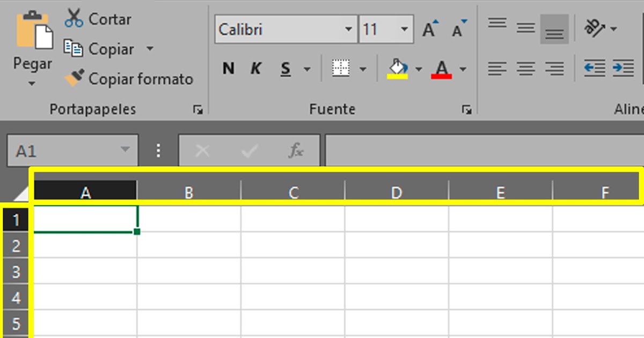Click the red font color A swatch
This screenshot has width=644, height=338.
(441, 68)
